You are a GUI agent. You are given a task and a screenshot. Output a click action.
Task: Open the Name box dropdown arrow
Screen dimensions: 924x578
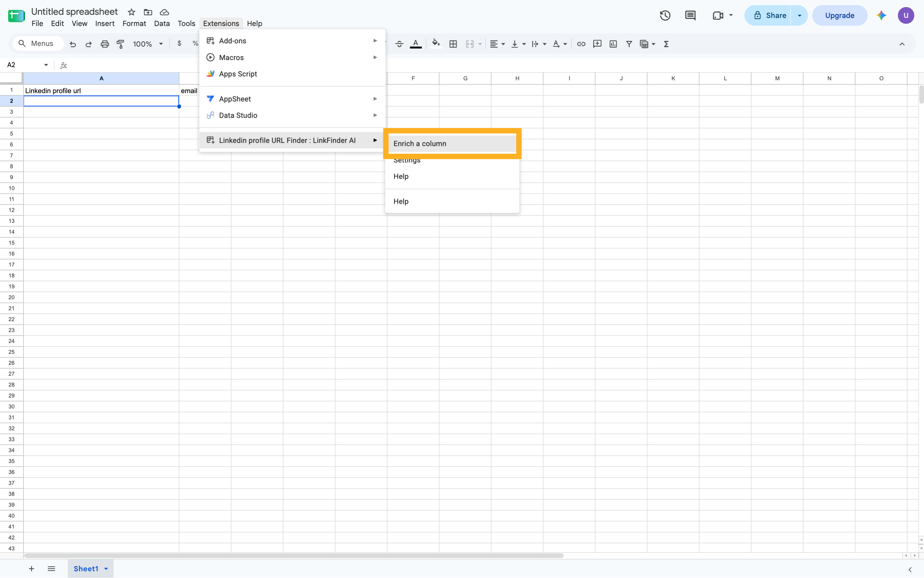pyautogui.click(x=46, y=65)
